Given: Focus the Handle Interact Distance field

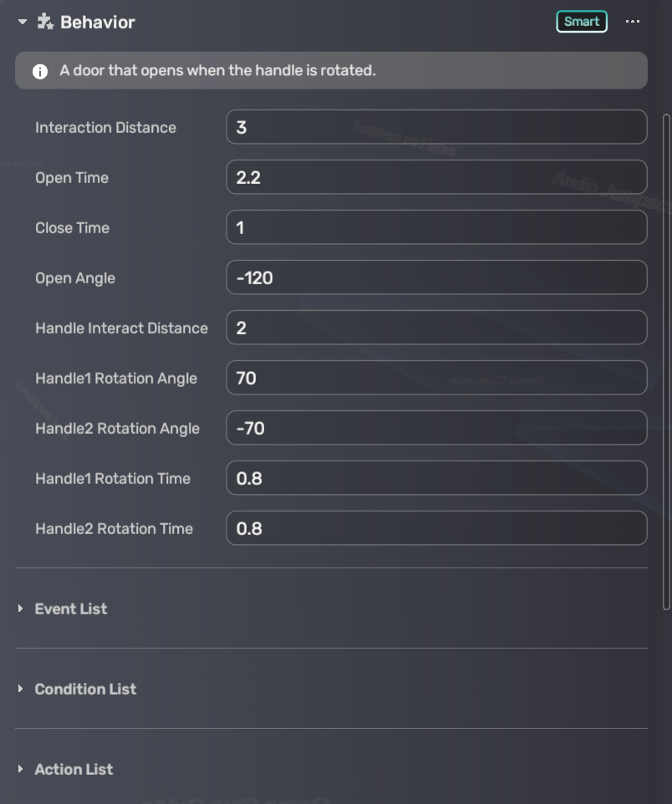Looking at the screenshot, I should (x=436, y=328).
